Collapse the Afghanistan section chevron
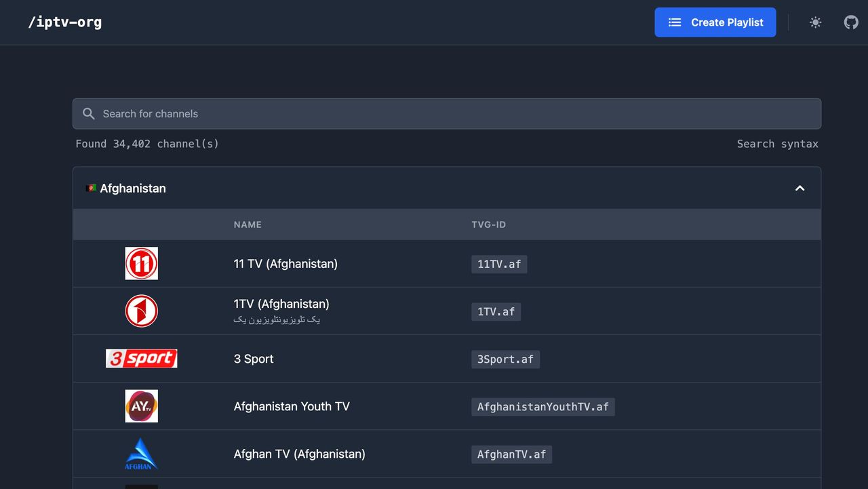 point(800,189)
